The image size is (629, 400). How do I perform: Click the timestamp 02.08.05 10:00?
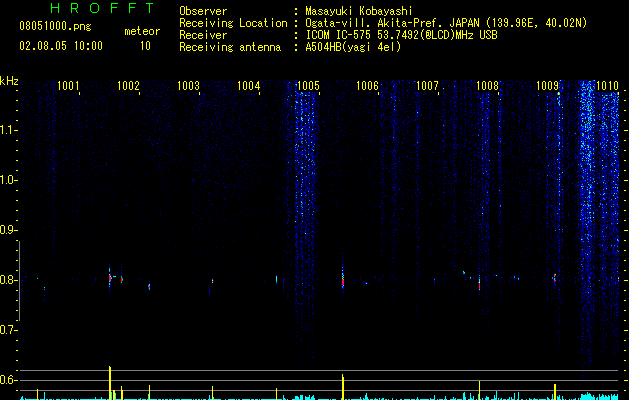coord(61,46)
